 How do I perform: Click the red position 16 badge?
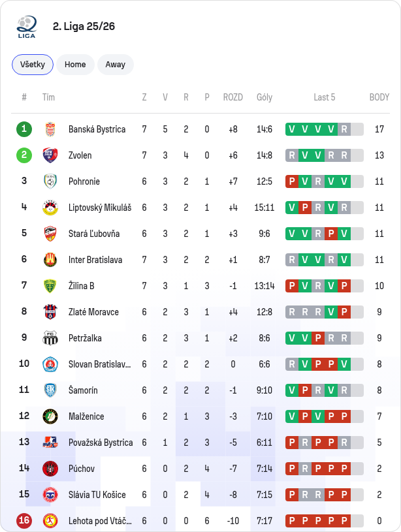click(x=24, y=521)
